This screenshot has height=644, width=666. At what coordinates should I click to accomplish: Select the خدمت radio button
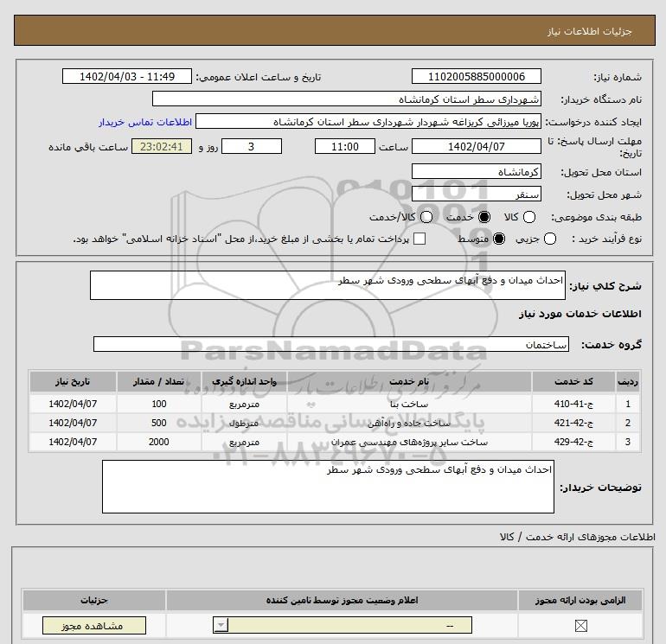click(483, 217)
